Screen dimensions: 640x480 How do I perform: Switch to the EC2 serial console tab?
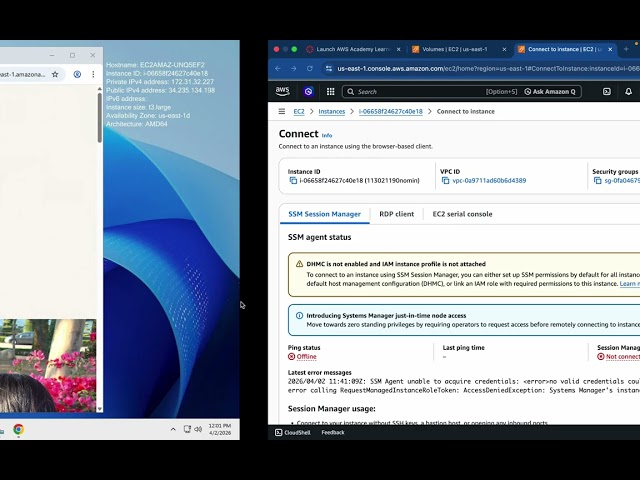(462, 214)
